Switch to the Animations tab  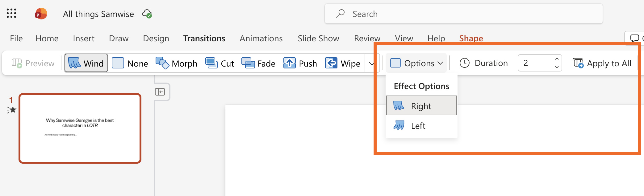tap(261, 38)
